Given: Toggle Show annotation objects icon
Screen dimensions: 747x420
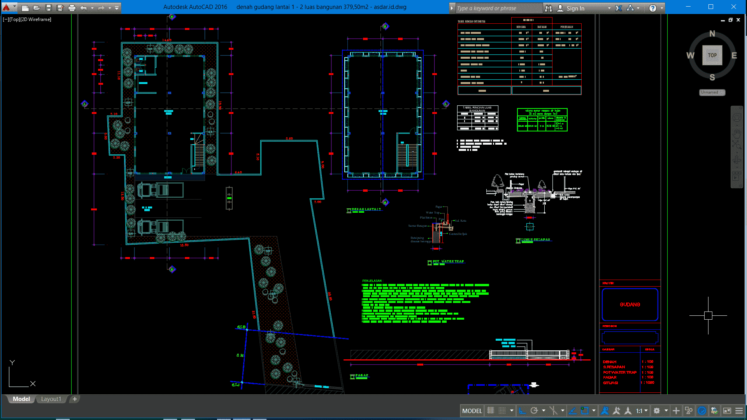Looking at the screenshot, I should [605, 410].
